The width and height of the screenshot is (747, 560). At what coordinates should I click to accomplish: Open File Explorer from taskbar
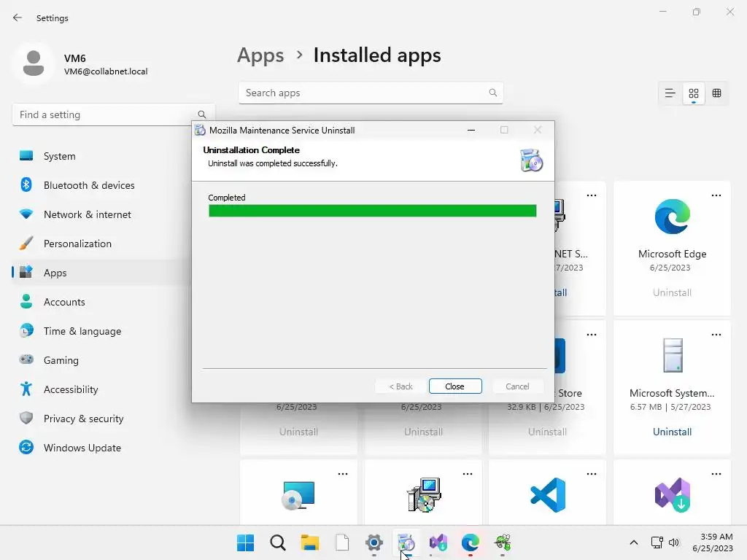tap(309, 542)
